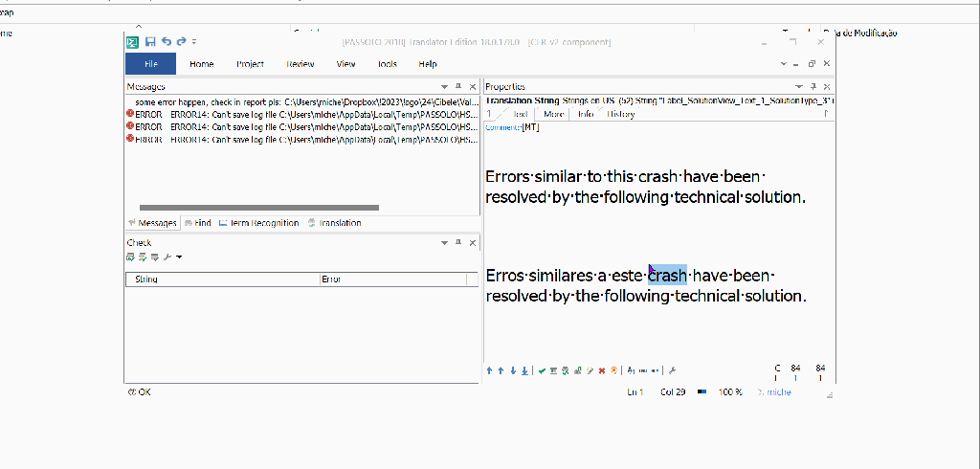Viewport: 980px width, 469px height.
Task: Switch to the Find bottom tab
Action: click(x=197, y=223)
